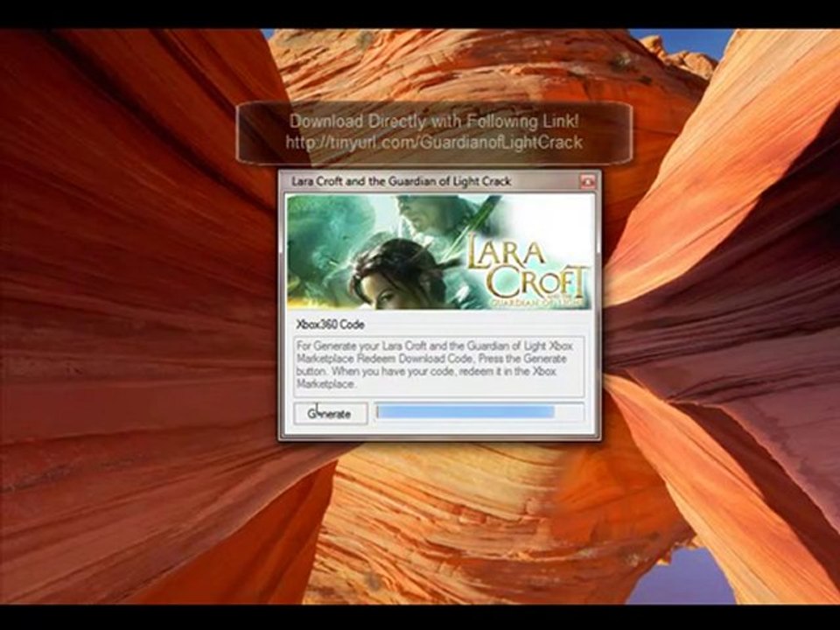Click the 'Download Directly with Following Link!' text
840x630 pixels.
(x=434, y=122)
